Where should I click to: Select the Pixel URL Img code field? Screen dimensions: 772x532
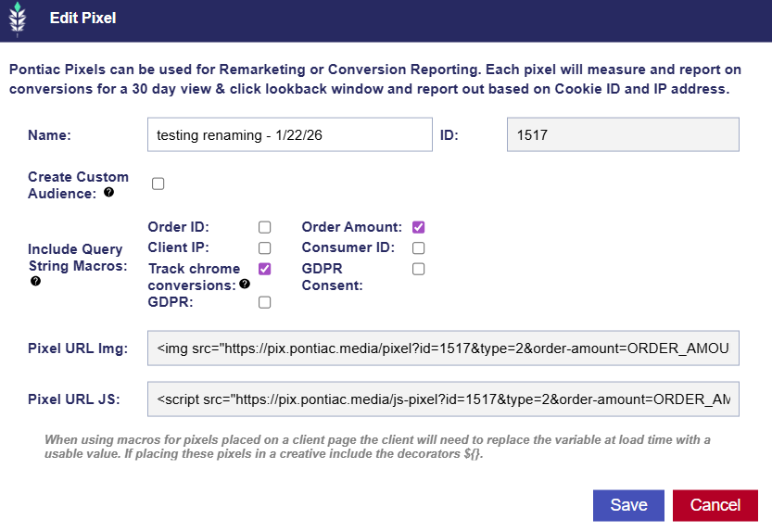[443, 348]
